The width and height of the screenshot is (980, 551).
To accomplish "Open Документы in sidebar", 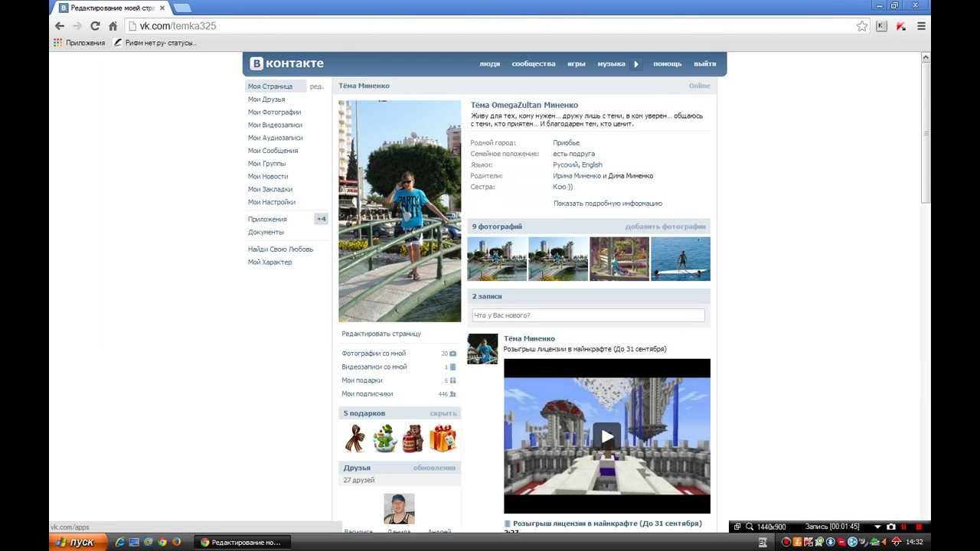I will pyautogui.click(x=266, y=232).
